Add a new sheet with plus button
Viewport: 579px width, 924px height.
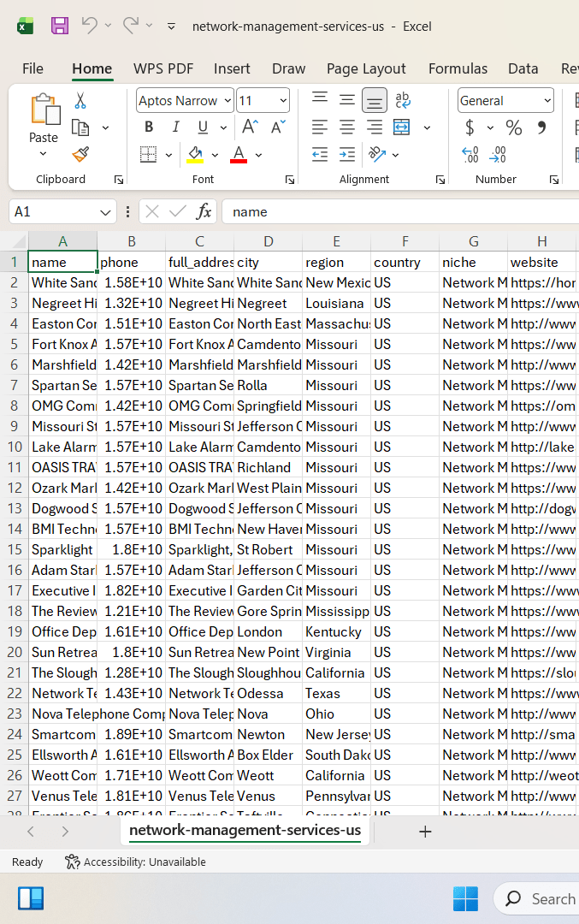[425, 832]
